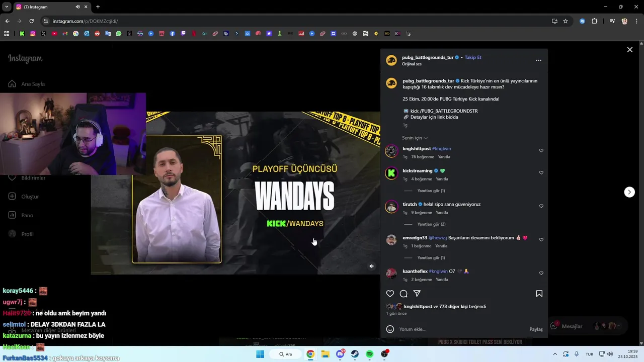The height and width of the screenshot is (362, 644).
Task: Reply to kaantheflex's comment with Yanıtla
Action: pyautogui.click(x=441, y=280)
